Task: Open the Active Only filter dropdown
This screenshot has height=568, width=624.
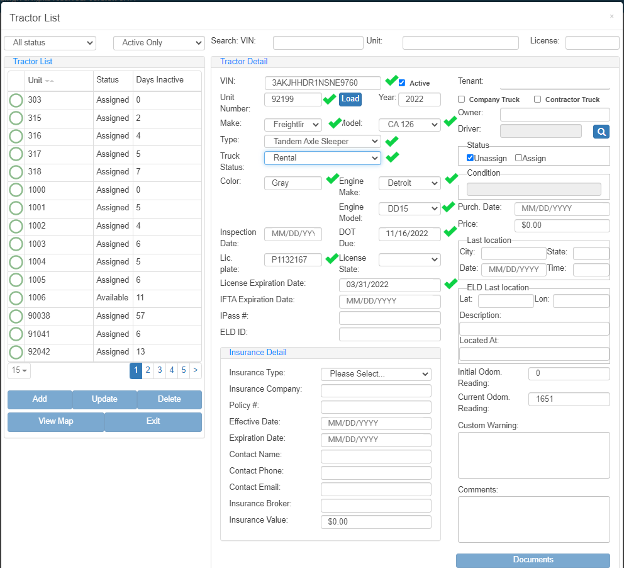Action: click(x=159, y=43)
